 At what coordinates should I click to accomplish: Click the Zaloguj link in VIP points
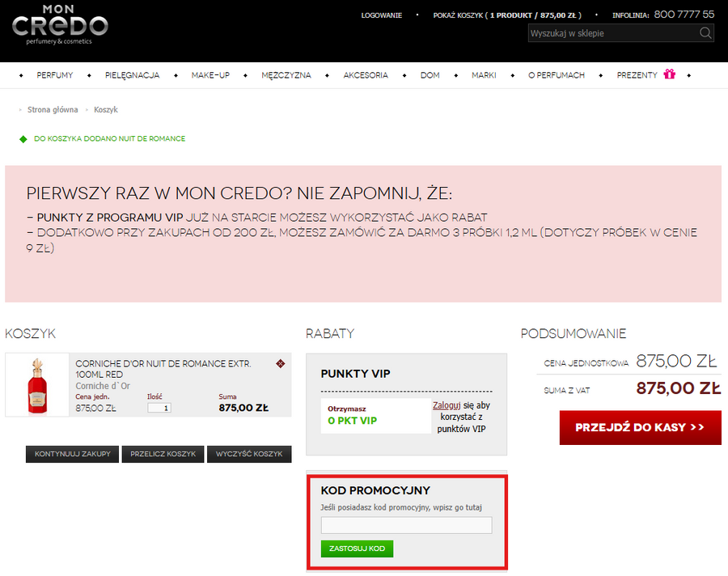(446, 405)
